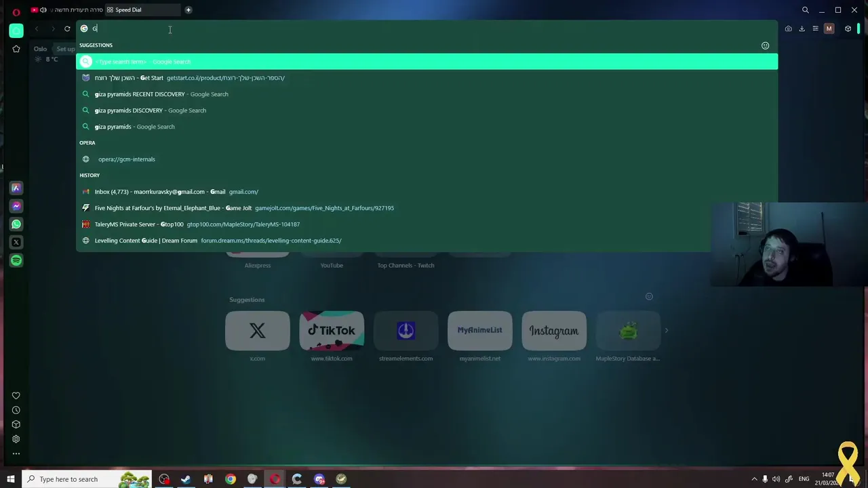The height and width of the screenshot is (488, 868).
Task: Select the Type search term Google Search row
Action: pos(427,62)
